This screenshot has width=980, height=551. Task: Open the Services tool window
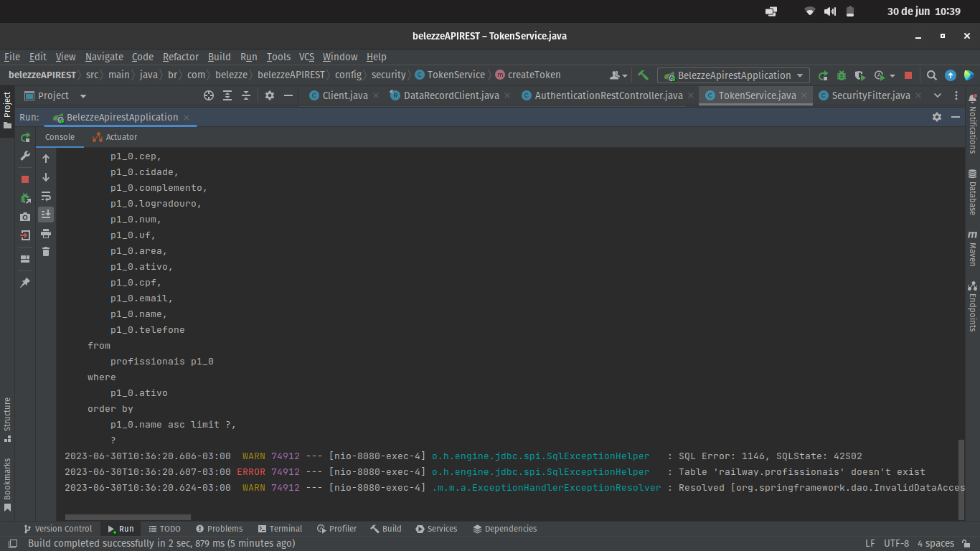435,529
